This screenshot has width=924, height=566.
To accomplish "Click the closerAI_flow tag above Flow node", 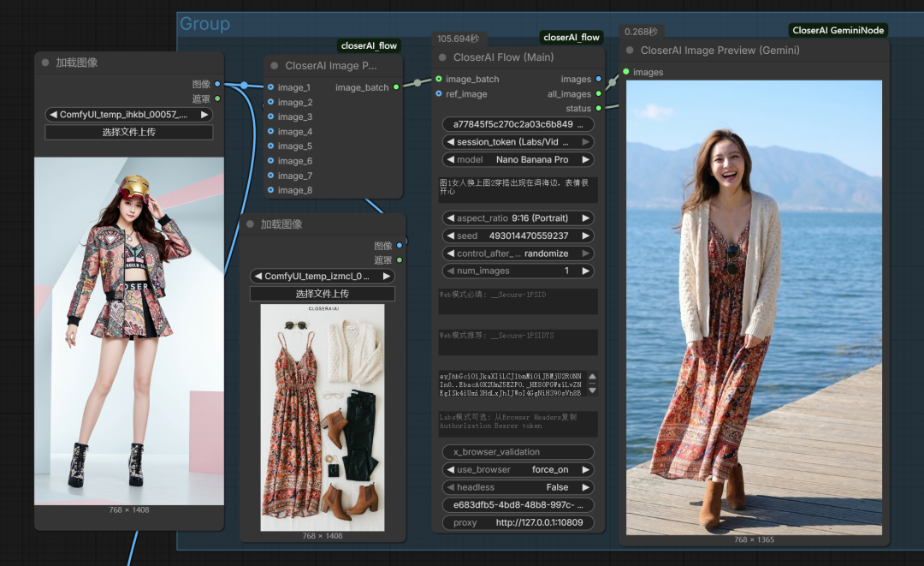I will [x=572, y=38].
